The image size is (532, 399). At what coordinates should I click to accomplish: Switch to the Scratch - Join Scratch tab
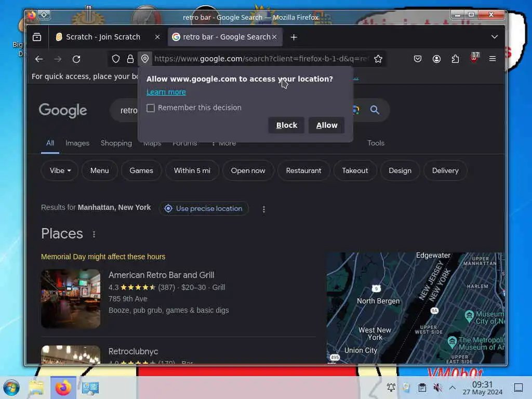click(x=103, y=37)
